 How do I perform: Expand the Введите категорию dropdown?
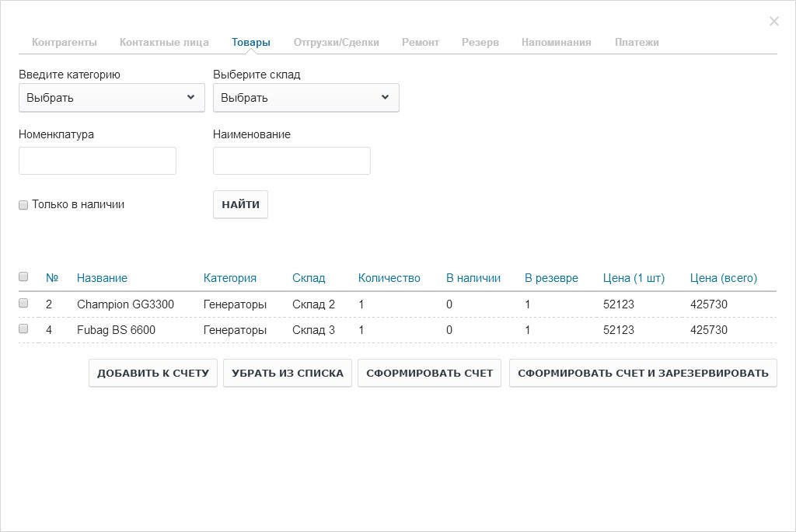coord(112,97)
